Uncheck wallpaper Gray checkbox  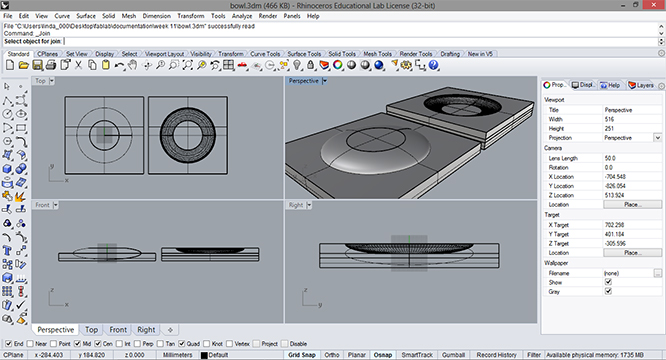(x=608, y=291)
